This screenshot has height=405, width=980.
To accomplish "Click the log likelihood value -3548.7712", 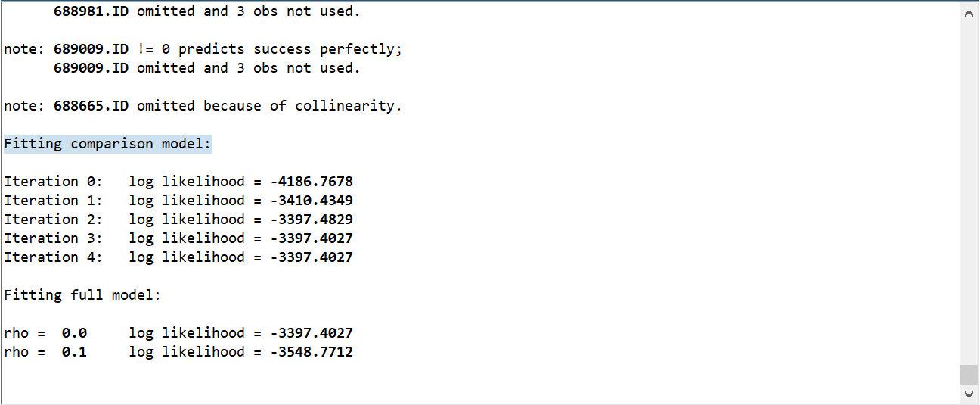I will click(311, 352).
